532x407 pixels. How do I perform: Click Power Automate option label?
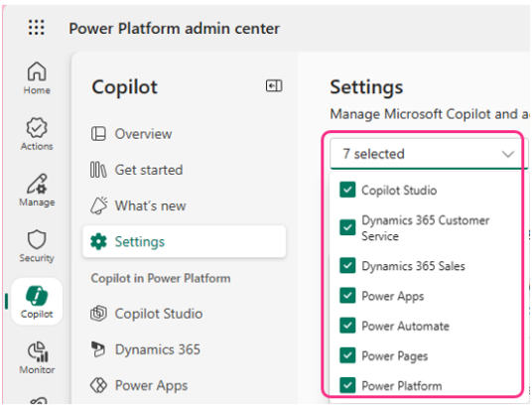point(405,327)
